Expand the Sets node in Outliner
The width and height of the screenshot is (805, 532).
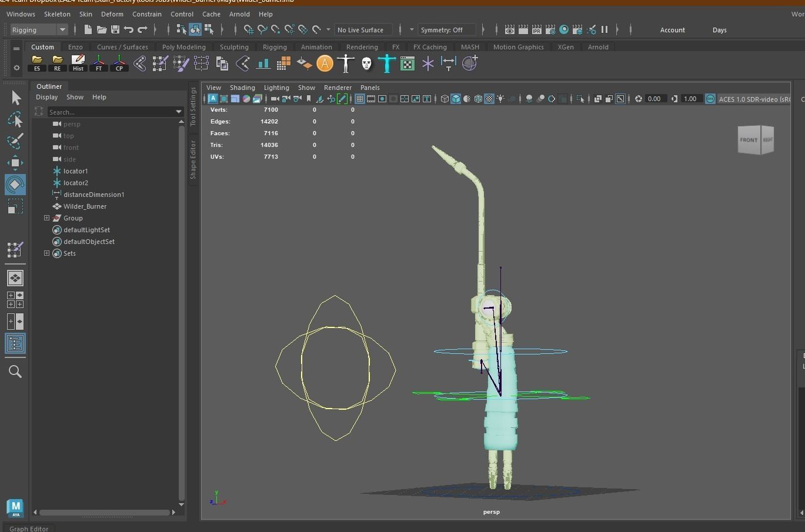47,253
